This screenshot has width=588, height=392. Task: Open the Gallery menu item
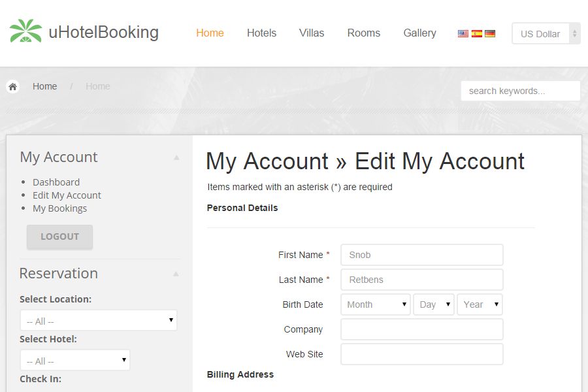419,33
